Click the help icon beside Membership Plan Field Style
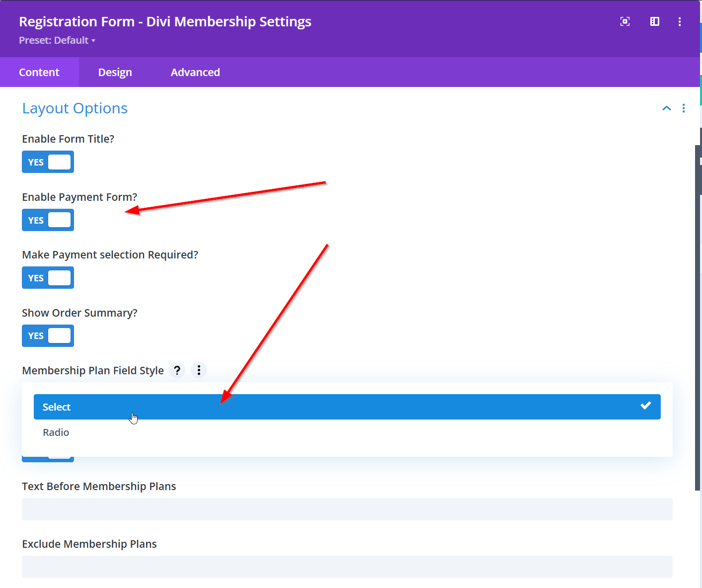Image resolution: width=702 pixels, height=588 pixels. [177, 370]
